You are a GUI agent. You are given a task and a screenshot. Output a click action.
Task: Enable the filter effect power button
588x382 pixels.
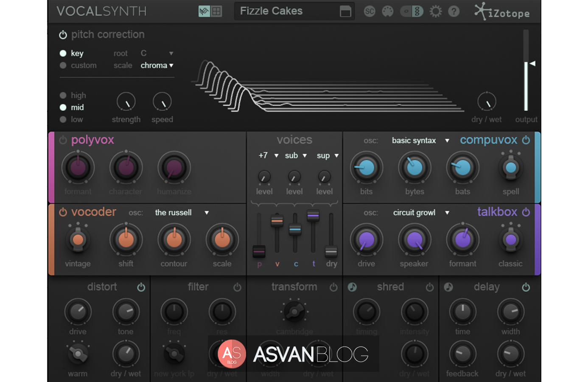(x=238, y=287)
